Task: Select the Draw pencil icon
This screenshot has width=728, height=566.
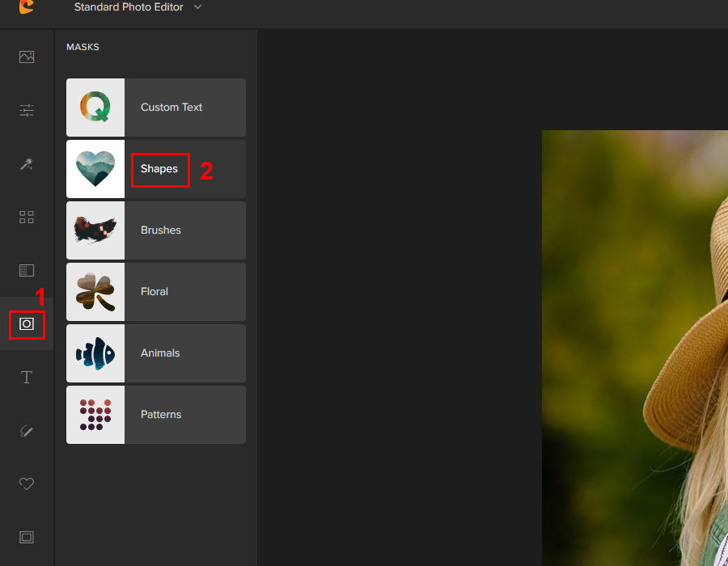Action: click(27, 431)
